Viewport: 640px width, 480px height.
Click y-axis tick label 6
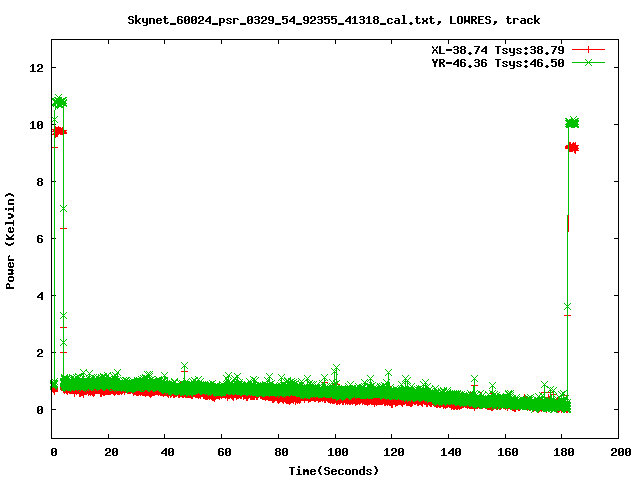[x=40, y=239]
